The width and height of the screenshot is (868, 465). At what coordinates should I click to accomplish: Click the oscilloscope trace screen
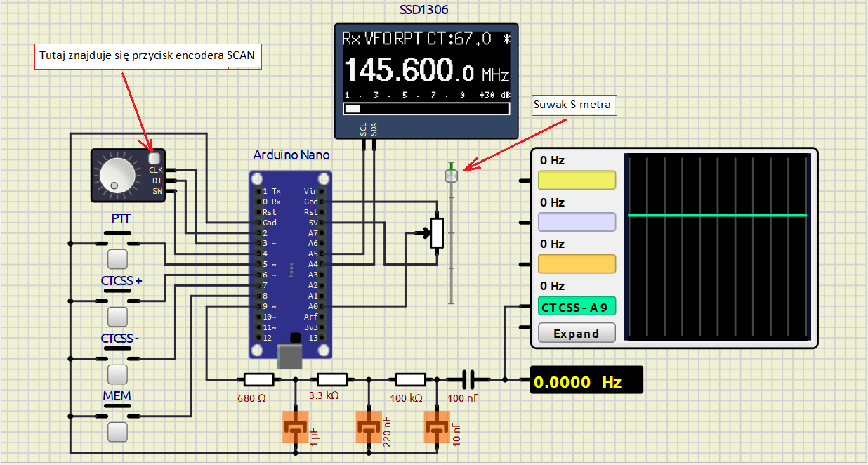[x=717, y=247]
